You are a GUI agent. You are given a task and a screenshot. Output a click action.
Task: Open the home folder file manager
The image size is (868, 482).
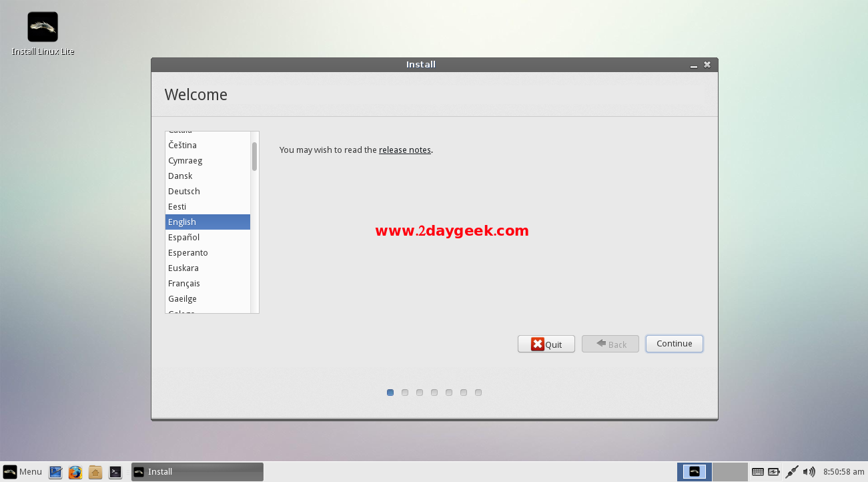click(x=95, y=472)
